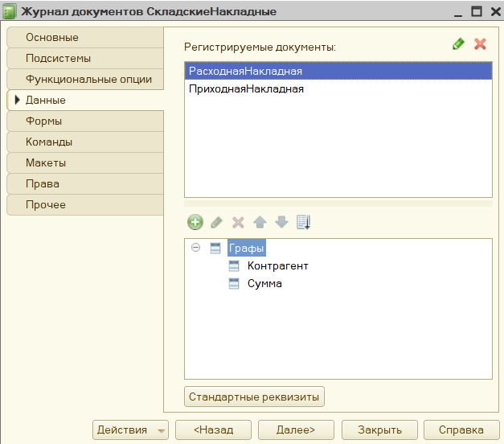Open the Макеты tab
Viewport: 504px width, 444px height.
point(85,162)
